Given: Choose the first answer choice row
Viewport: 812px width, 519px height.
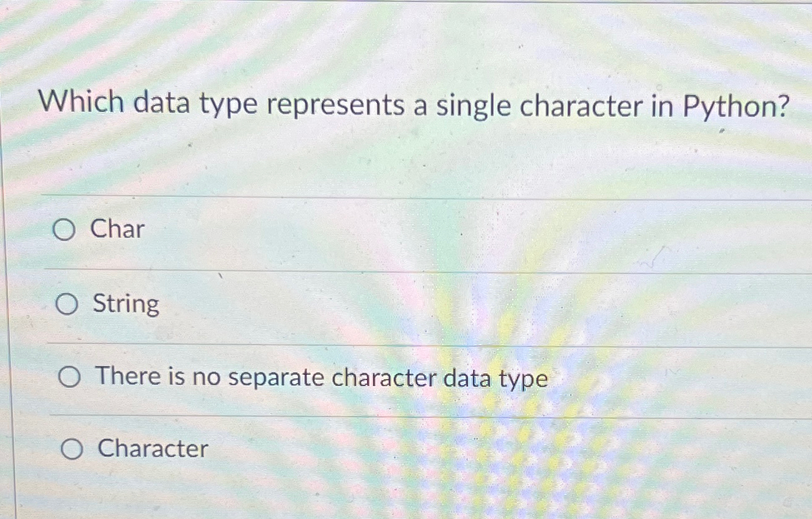Looking at the screenshot, I should point(250,231).
